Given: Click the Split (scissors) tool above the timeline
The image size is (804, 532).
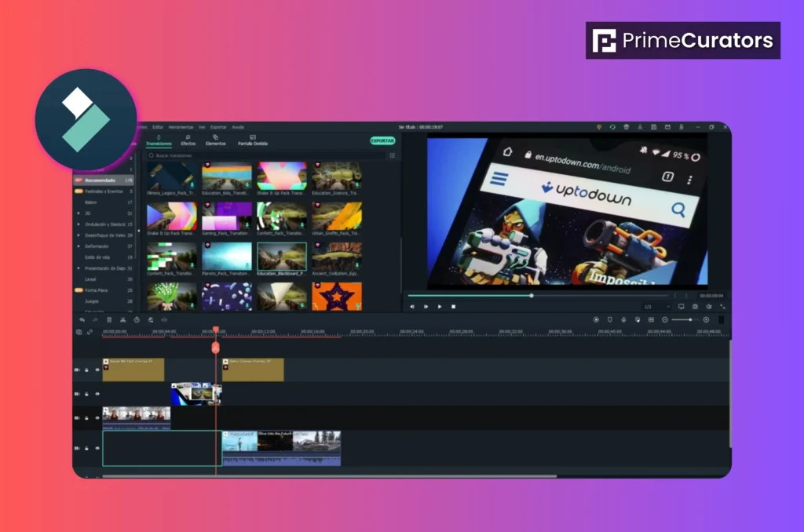Looking at the screenshot, I should pos(122,319).
